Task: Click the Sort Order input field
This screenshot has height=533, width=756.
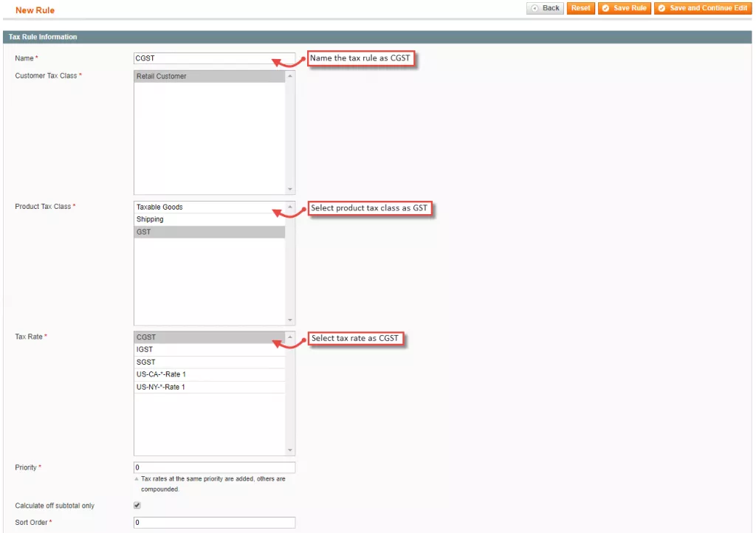Action: pyautogui.click(x=214, y=523)
